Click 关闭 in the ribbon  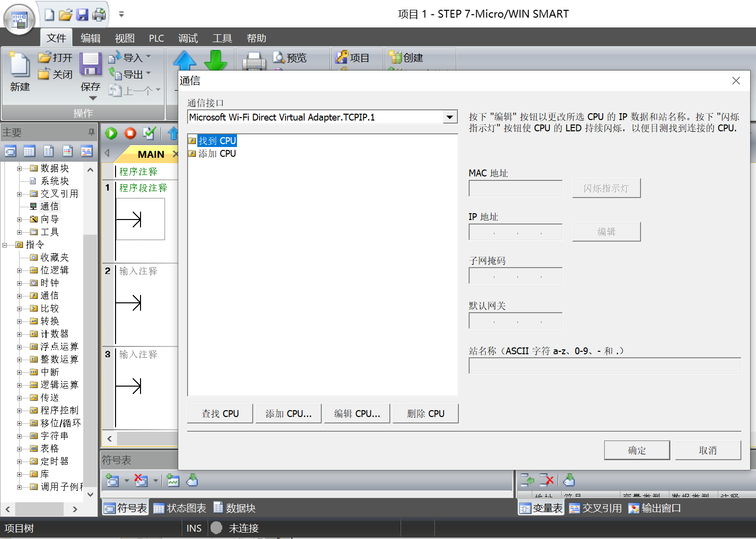55,74
